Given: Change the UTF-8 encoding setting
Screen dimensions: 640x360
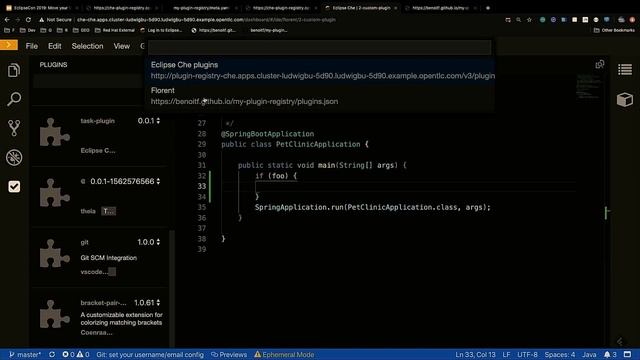Looking at the screenshot, I should coord(527,354).
